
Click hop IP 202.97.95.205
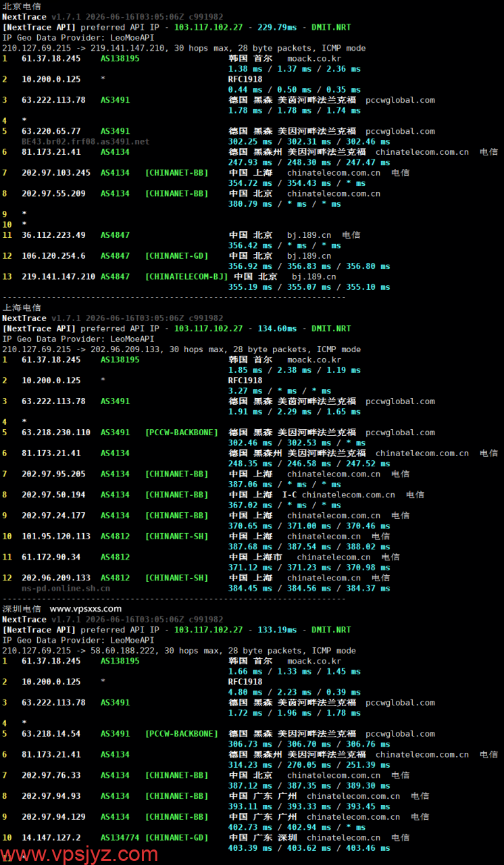pyautogui.click(x=53, y=474)
